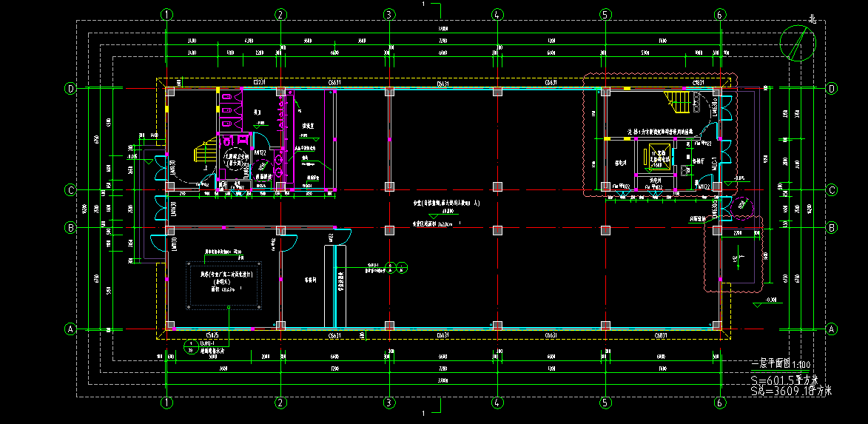
Task: Click the section cut mark 1 at top
Action: click(423, 4)
